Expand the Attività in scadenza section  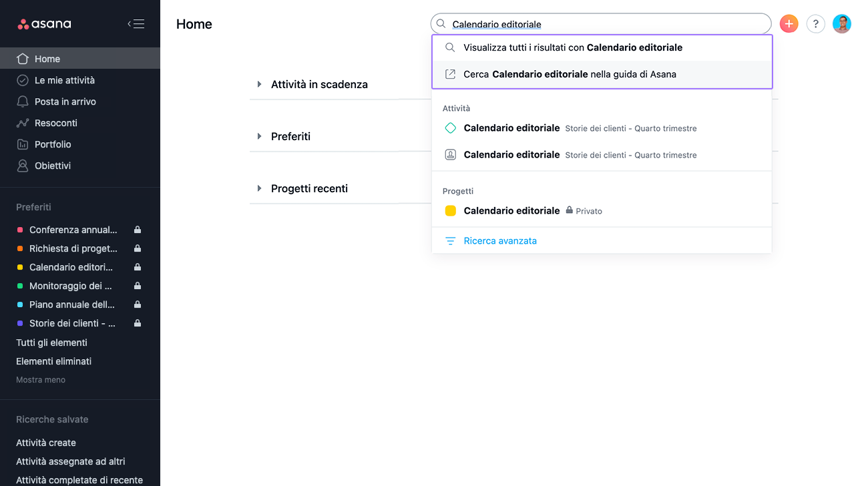[x=259, y=84]
